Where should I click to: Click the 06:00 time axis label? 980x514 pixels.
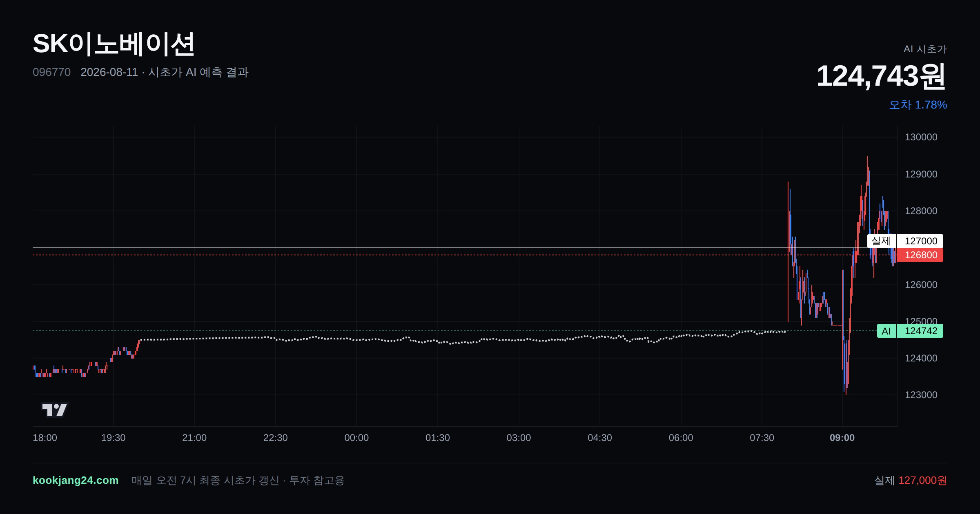(x=681, y=438)
